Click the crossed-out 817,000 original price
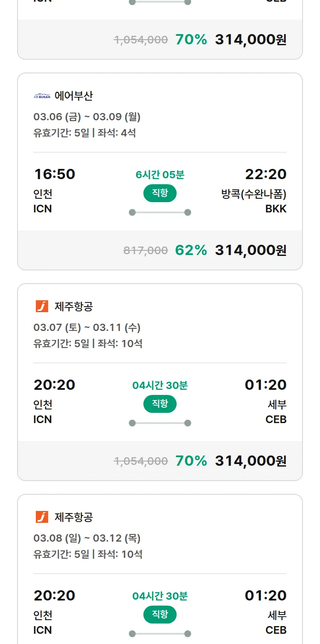The image size is (320, 644). pos(145,251)
